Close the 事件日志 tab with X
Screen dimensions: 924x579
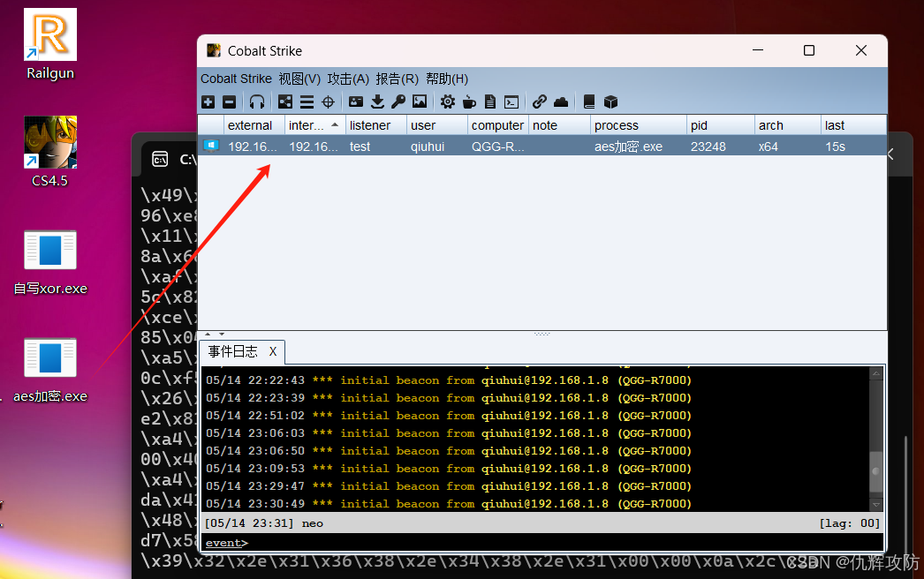click(273, 351)
